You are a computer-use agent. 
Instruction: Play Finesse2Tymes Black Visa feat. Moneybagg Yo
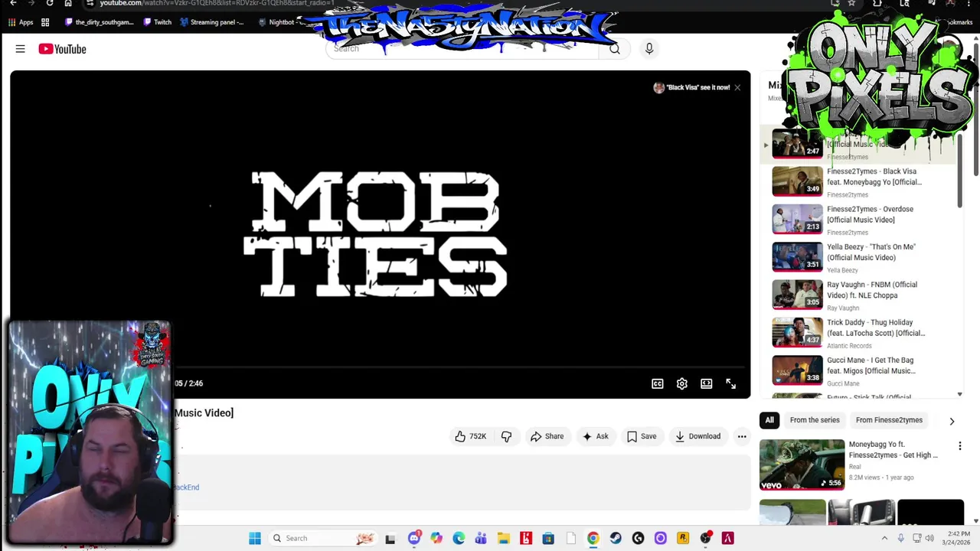pos(874,177)
